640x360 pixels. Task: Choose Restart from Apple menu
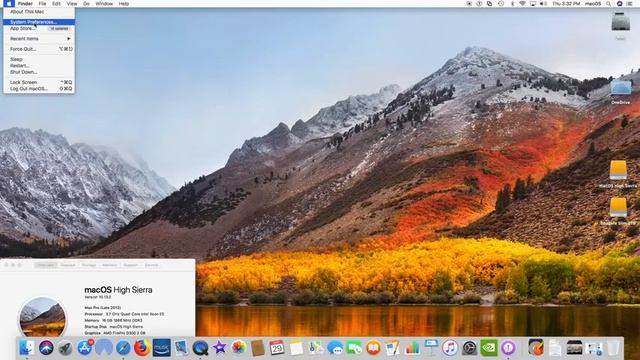[x=39, y=66]
